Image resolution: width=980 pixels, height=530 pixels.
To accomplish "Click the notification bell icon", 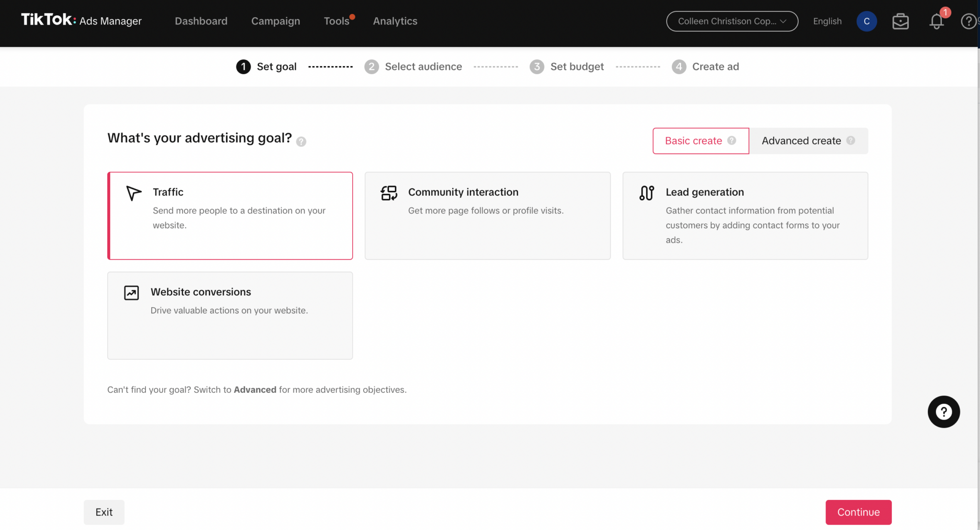I will coord(936,21).
